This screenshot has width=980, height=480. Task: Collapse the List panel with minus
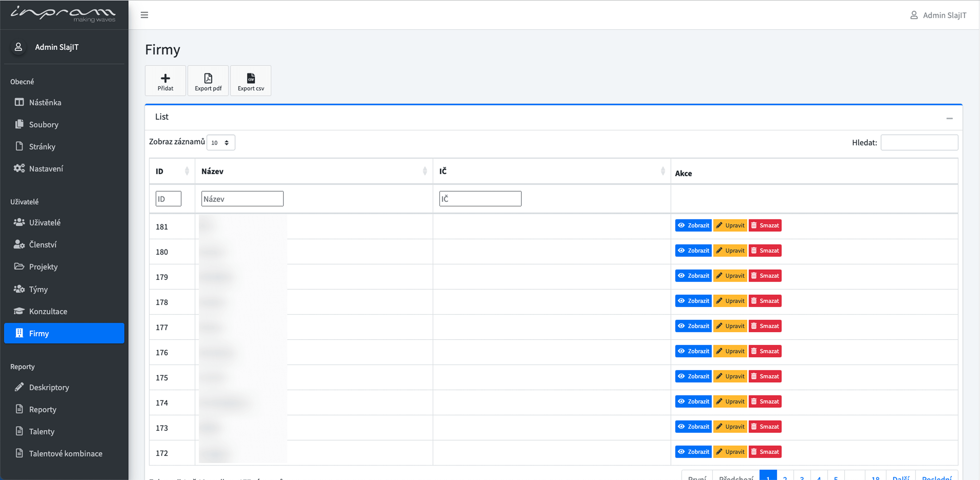tap(949, 118)
